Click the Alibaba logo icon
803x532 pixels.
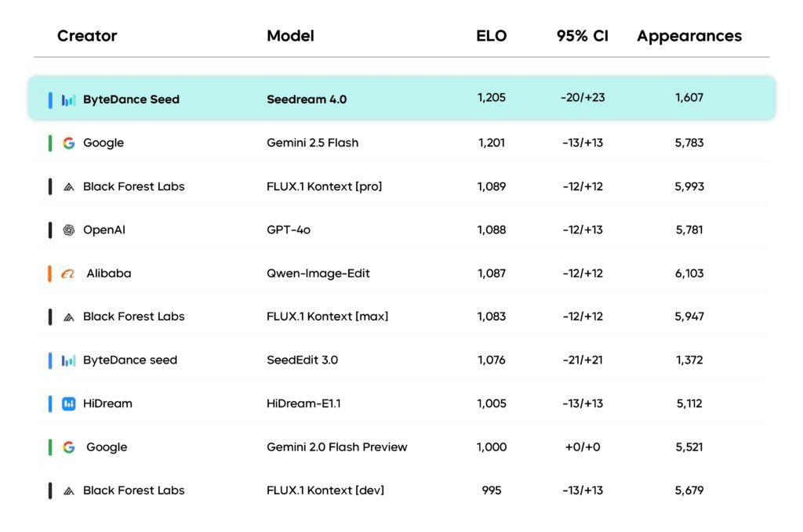tap(68, 273)
